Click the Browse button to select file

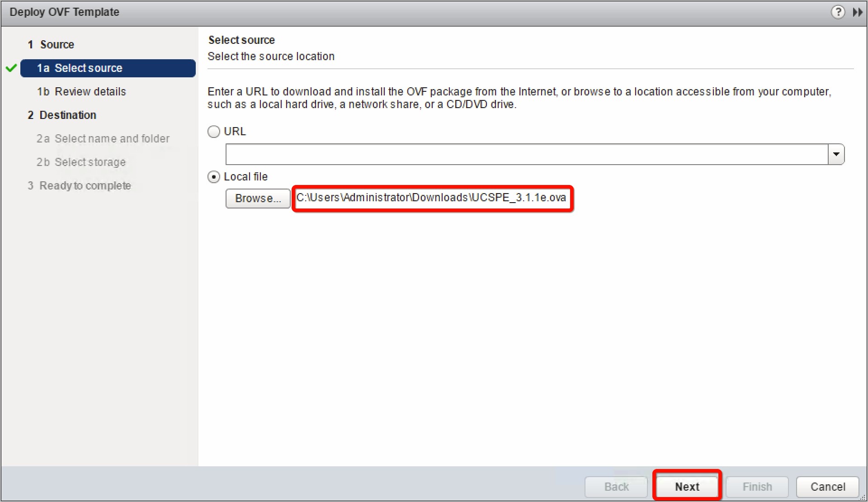click(x=258, y=197)
